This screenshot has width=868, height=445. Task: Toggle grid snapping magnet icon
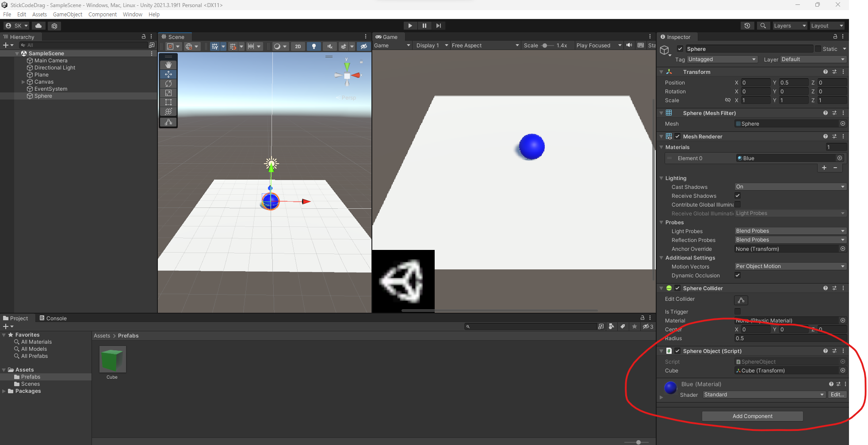point(233,46)
